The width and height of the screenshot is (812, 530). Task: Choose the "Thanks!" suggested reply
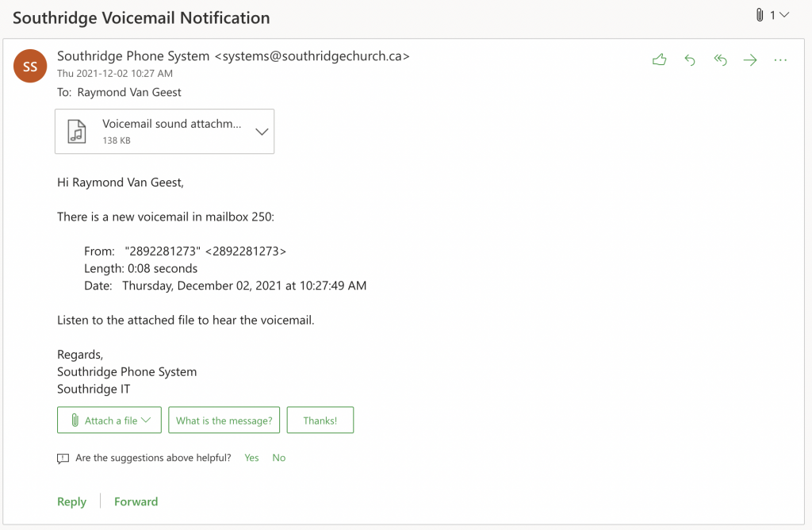[x=320, y=421]
